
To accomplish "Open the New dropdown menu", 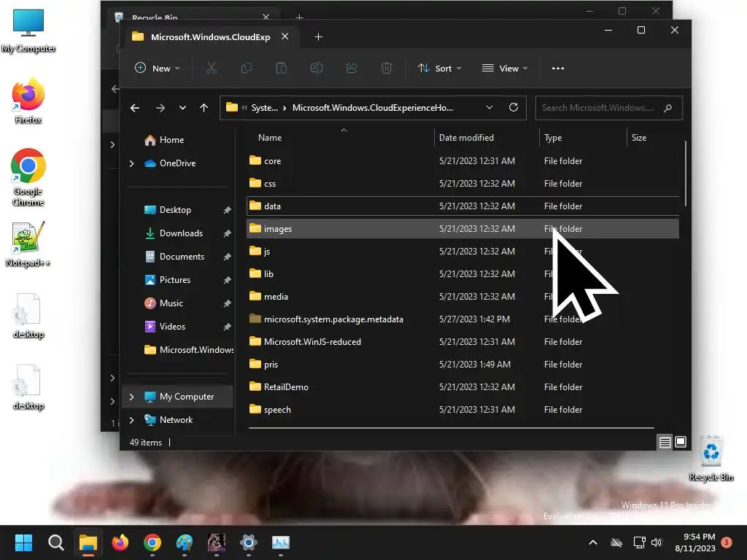I will point(158,68).
